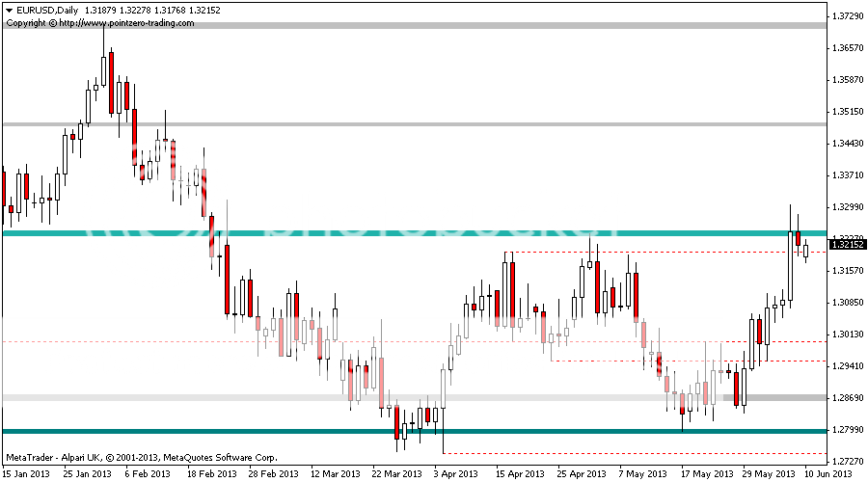Image resolution: width=868 pixels, height=482 pixels.
Task: Click the 3 Apr 2013 date label
Action: click(x=455, y=473)
